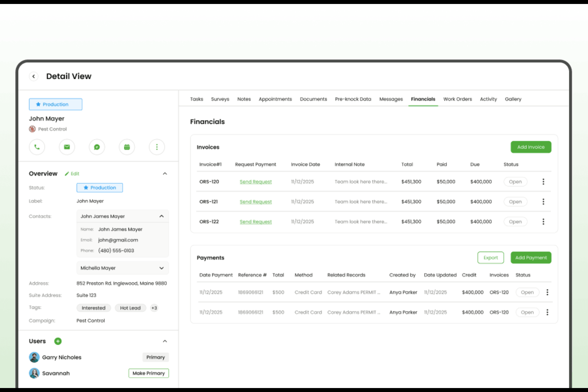588x392 pixels.
Task: Make Savannah the primary user
Action: [149, 373]
